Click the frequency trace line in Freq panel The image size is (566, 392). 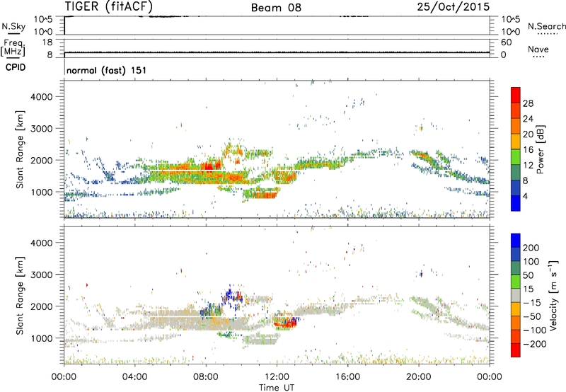point(277,52)
